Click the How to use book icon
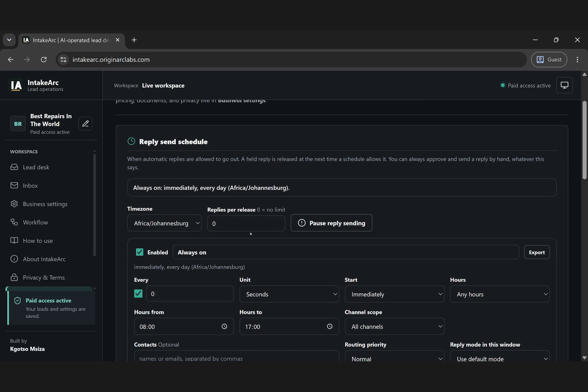 [14, 240]
